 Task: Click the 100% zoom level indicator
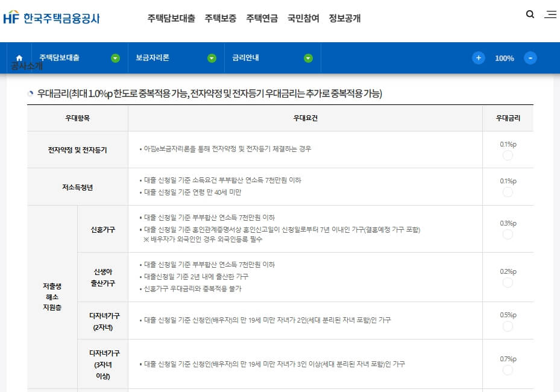click(505, 58)
